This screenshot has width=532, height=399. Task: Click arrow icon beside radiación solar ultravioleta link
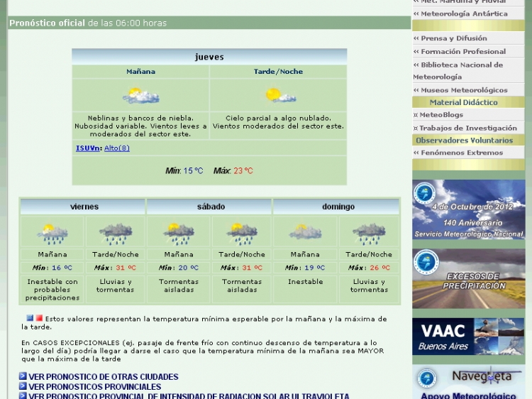(x=23, y=396)
